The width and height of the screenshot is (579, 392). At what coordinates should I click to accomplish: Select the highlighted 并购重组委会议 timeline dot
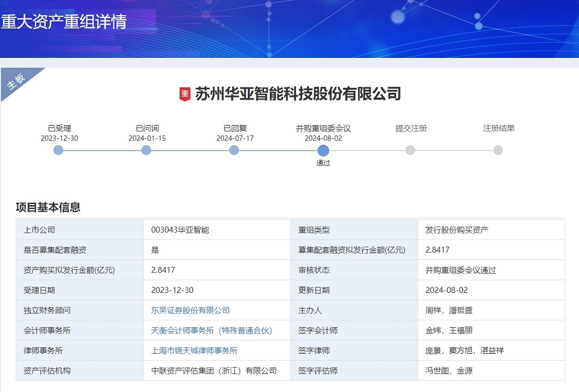[323, 150]
